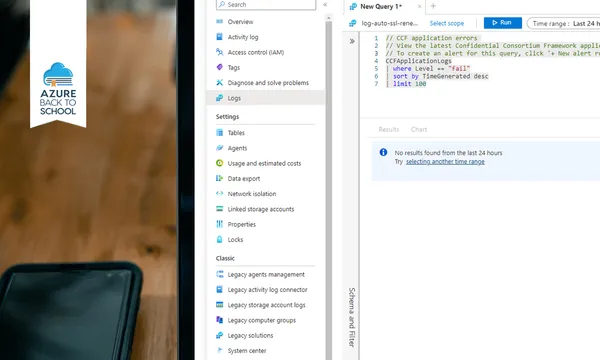Click the Select scope link
This screenshot has width=600, height=360.
[x=447, y=23]
